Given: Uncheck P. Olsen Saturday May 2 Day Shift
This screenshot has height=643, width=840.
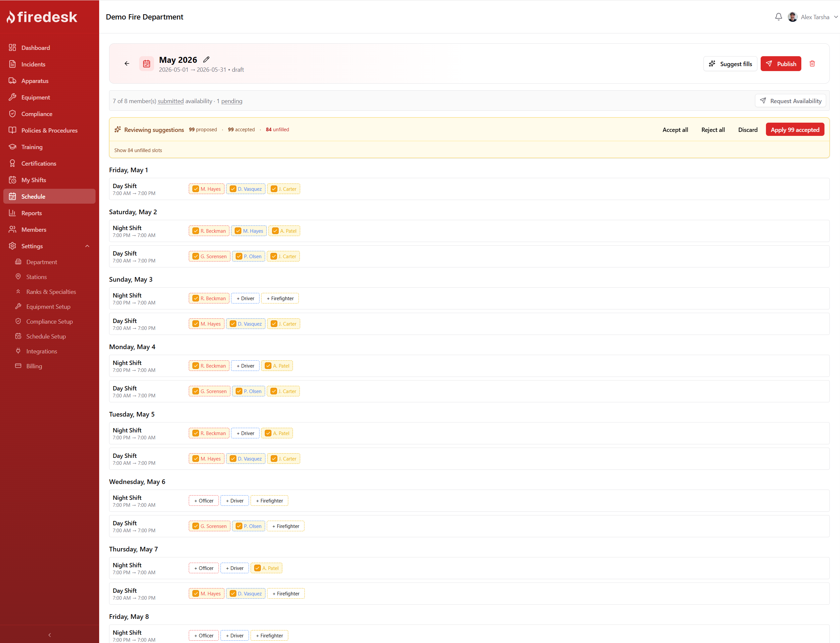Looking at the screenshot, I should click(239, 257).
